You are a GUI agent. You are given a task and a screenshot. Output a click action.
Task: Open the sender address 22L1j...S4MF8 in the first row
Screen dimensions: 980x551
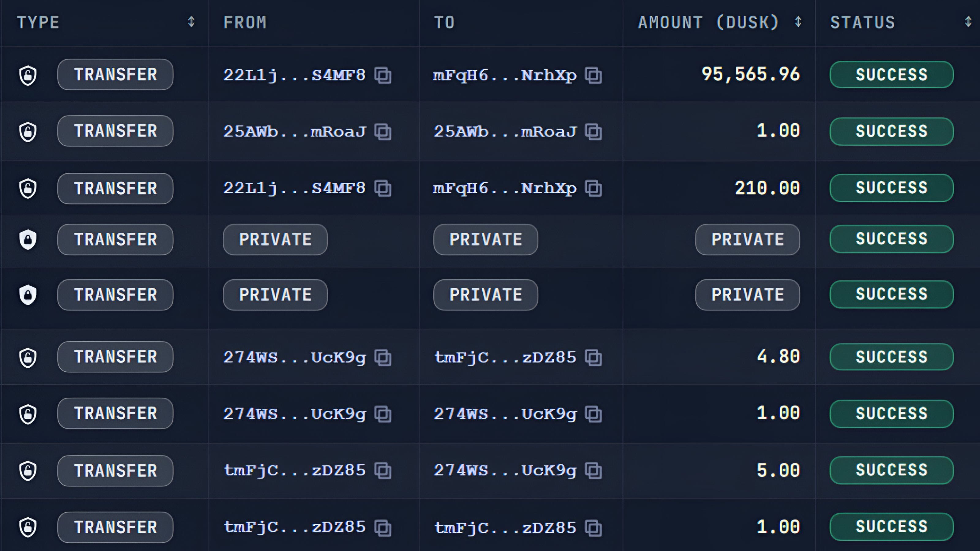point(294,75)
